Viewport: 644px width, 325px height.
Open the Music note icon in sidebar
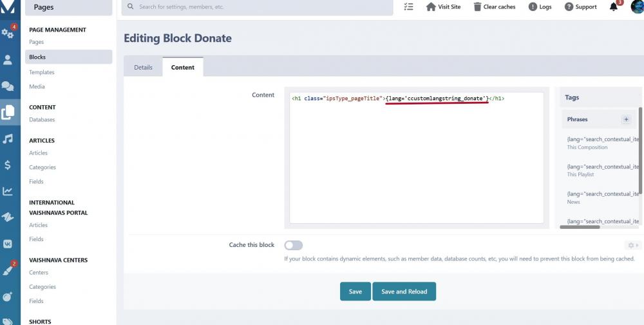coord(7,139)
